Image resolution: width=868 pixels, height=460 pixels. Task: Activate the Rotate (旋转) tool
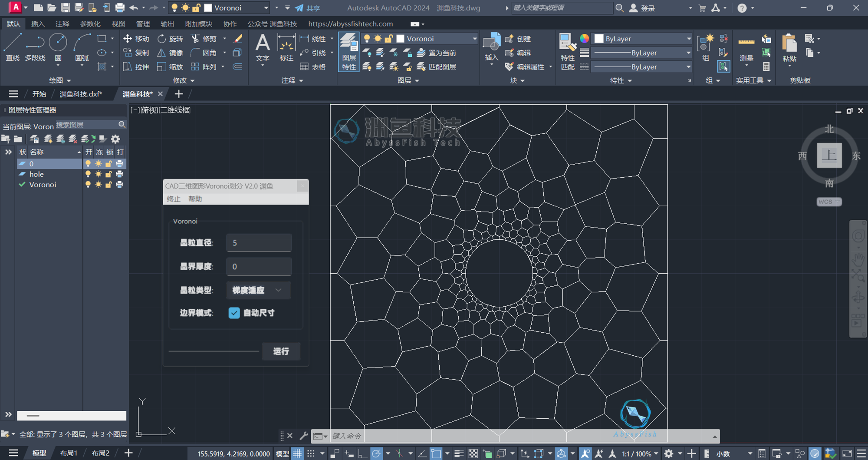(170, 39)
